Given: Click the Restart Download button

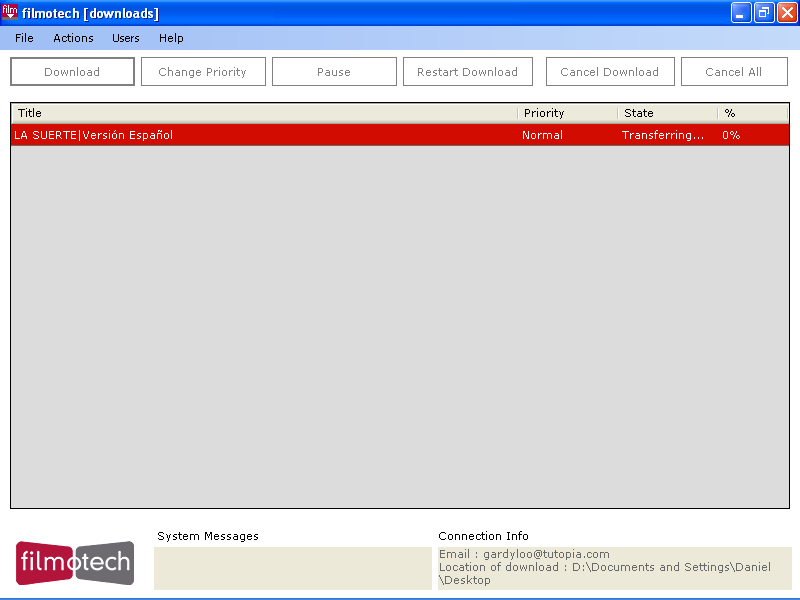Looking at the screenshot, I should pos(467,72).
